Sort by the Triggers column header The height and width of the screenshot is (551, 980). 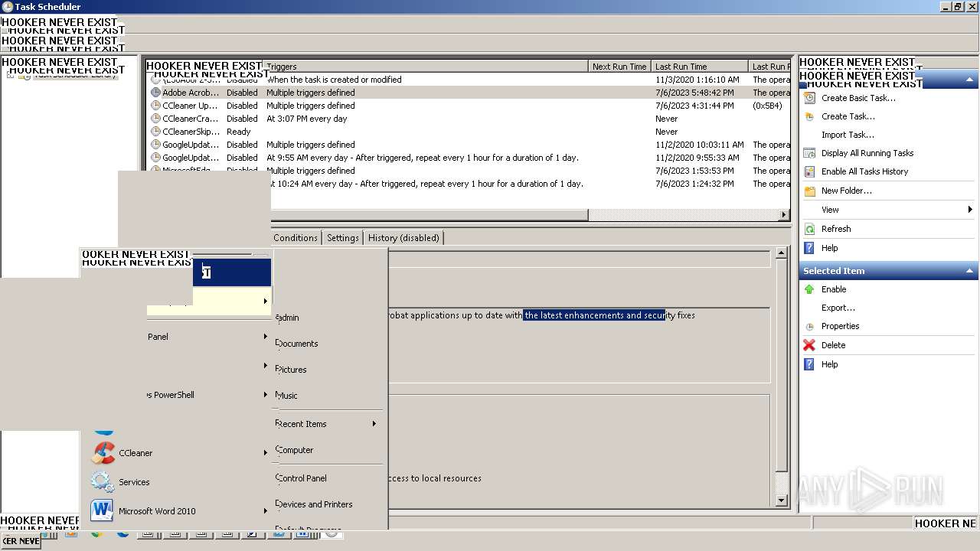pyautogui.click(x=426, y=67)
